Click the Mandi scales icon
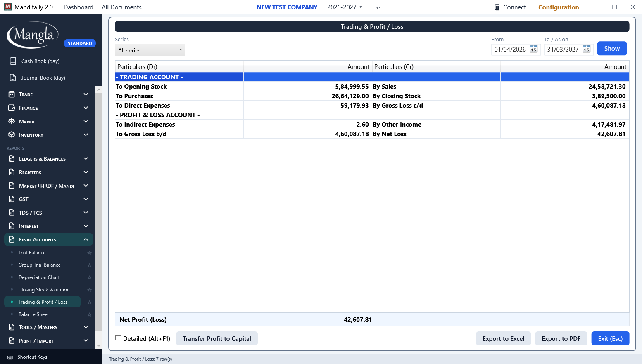The height and width of the screenshot is (364, 642). tap(12, 121)
